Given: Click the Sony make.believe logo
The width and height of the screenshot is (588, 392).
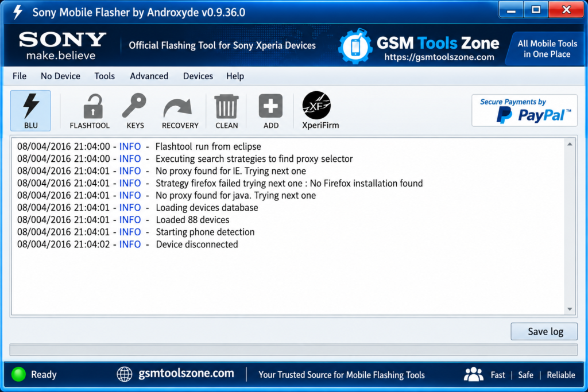Looking at the screenshot, I should pos(63,46).
